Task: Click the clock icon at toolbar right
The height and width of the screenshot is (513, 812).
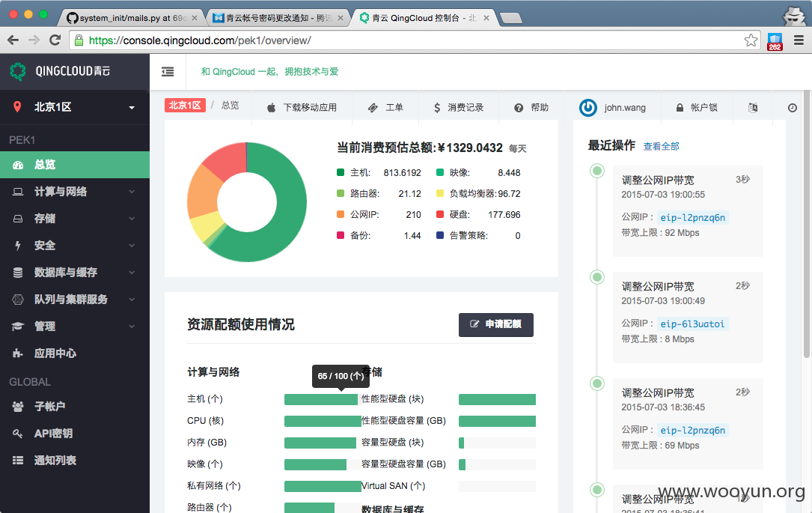Action: [793, 108]
